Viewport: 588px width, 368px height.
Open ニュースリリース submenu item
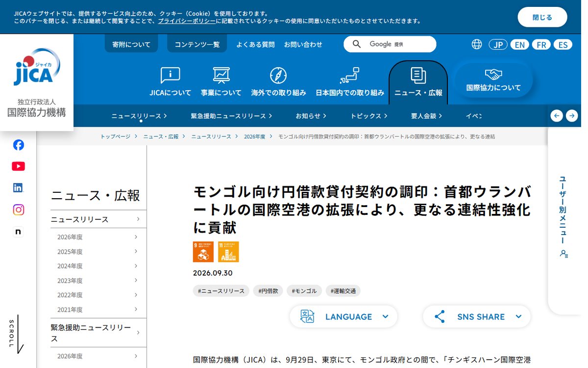pyautogui.click(x=139, y=116)
